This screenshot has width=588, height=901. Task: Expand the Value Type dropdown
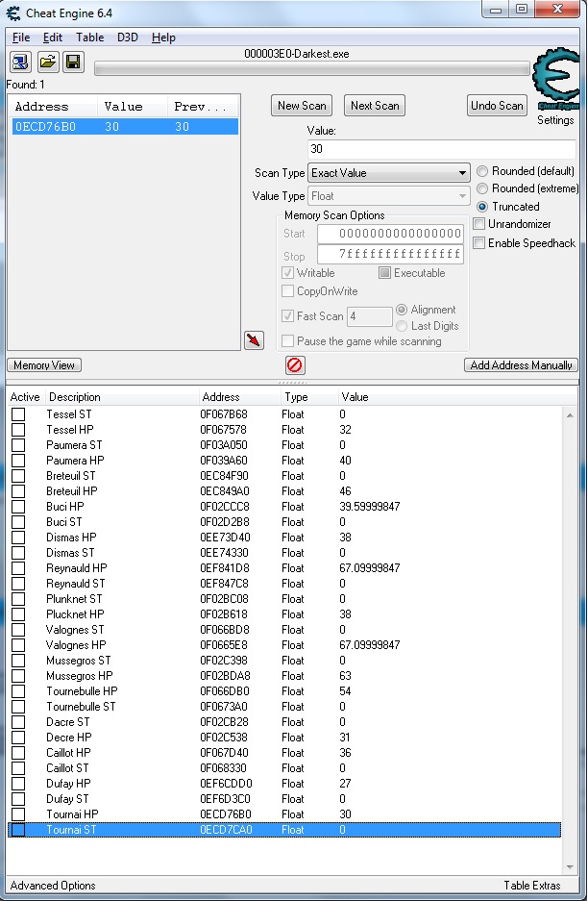pyautogui.click(x=389, y=196)
